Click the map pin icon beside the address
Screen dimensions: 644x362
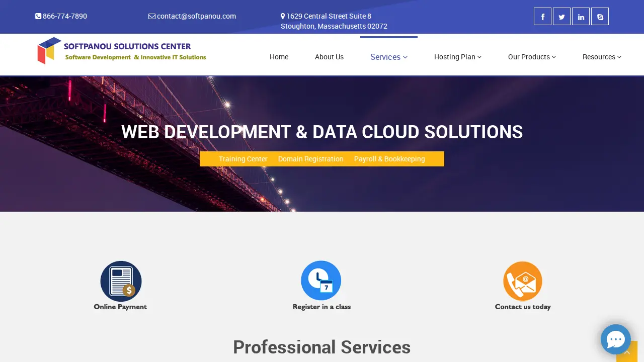pos(283,16)
